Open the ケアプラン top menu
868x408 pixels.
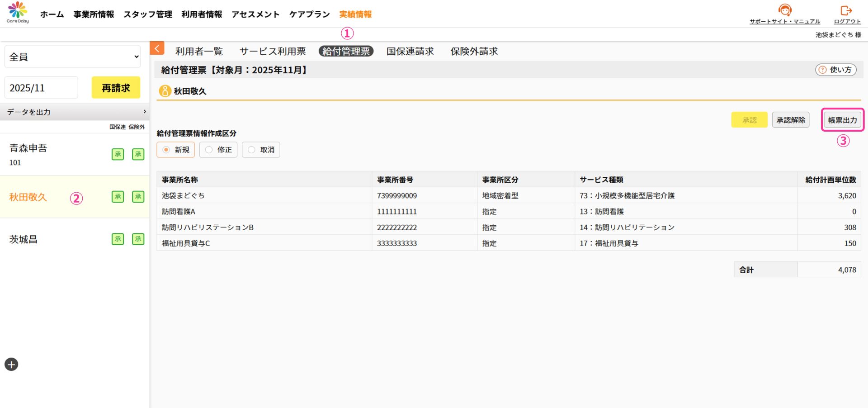click(310, 14)
